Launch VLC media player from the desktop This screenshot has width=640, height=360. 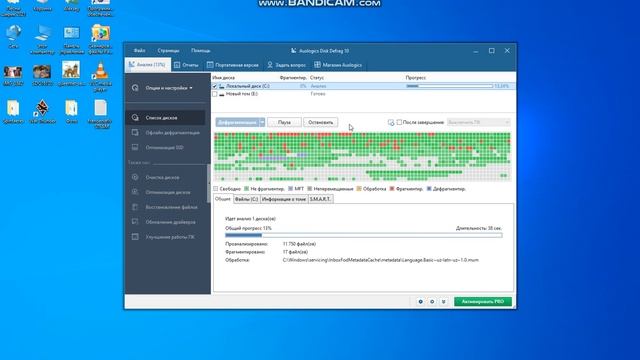(x=100, y=76)
